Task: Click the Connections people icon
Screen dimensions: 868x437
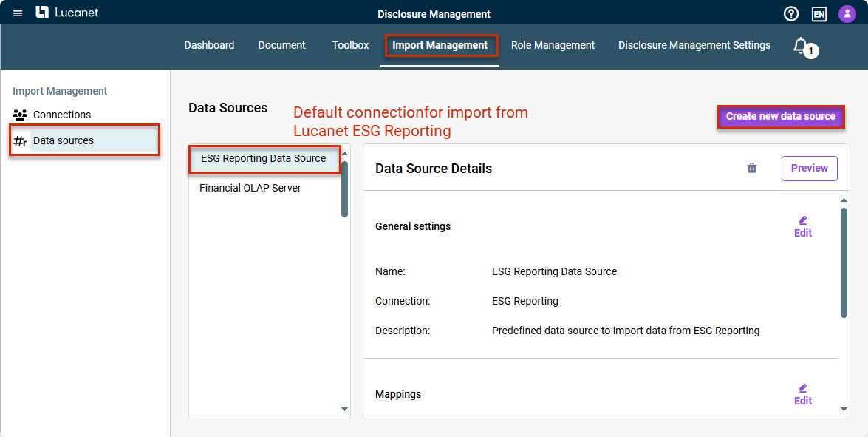Action: tap(20, 115)
